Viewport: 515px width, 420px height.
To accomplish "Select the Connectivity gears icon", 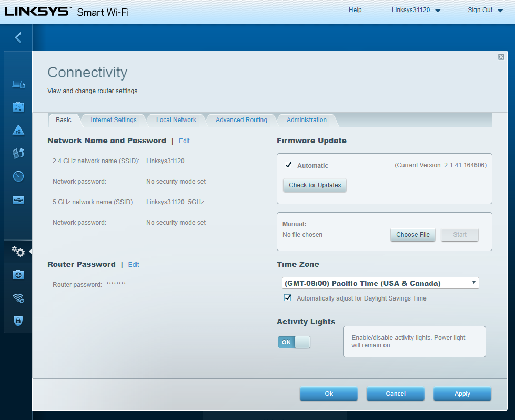I will pos(18,252).
